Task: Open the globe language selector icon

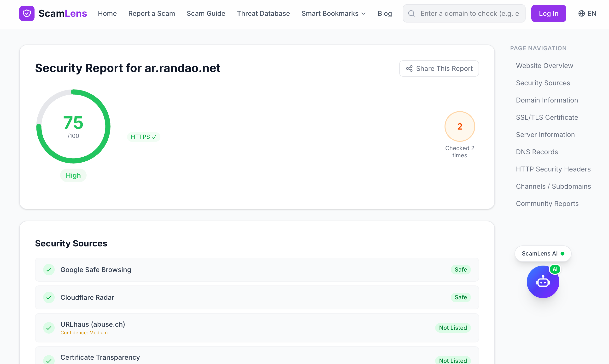Action: 581,13
